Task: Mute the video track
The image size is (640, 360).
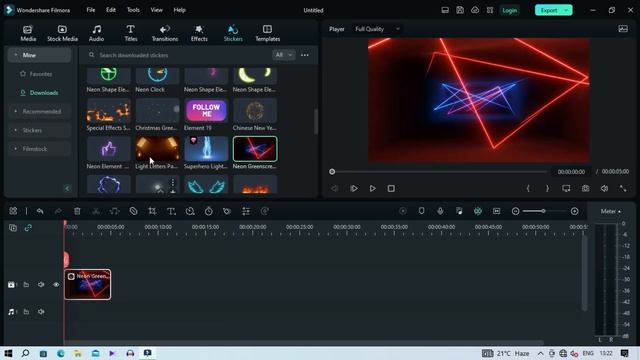Action: tap(41, 284)
